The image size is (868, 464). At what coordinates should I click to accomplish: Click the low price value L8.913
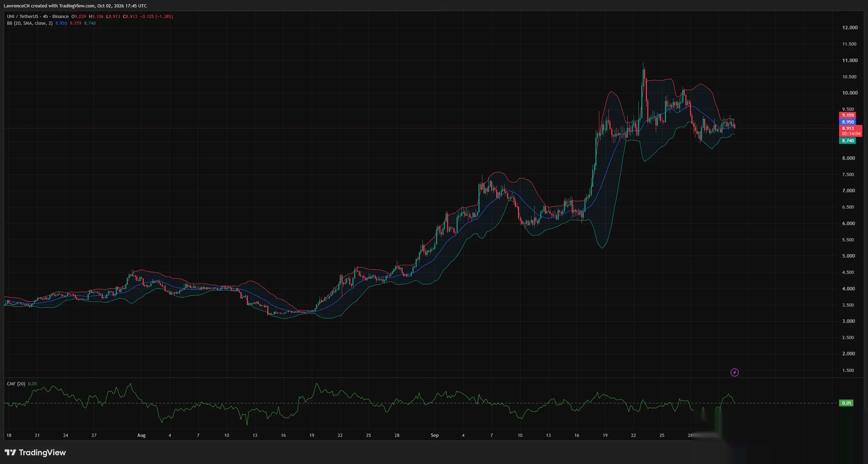pyautogui.click(x=113, y=16)
